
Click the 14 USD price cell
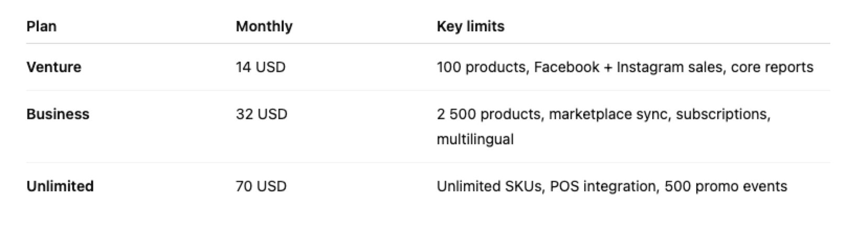tap(260, 67)
